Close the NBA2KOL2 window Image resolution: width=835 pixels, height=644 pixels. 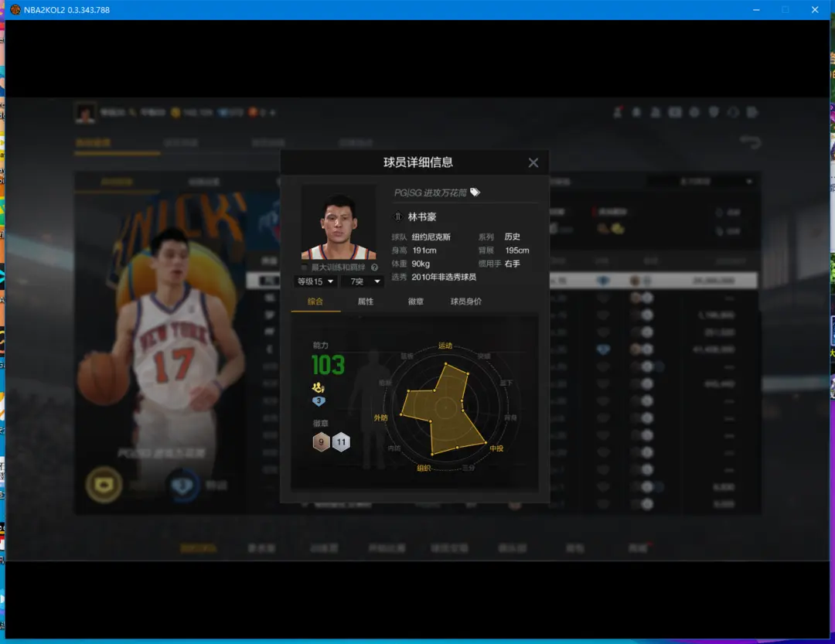click(x=815, y=9)
